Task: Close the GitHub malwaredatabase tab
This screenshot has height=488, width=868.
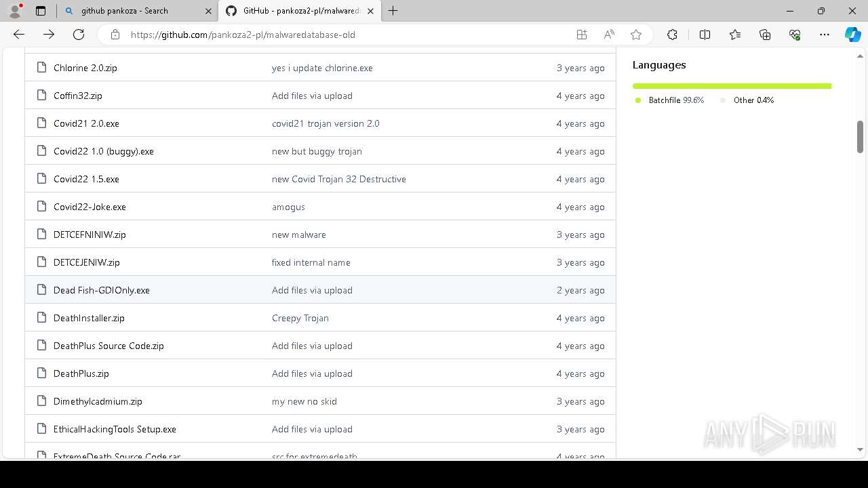Action: 372,11
